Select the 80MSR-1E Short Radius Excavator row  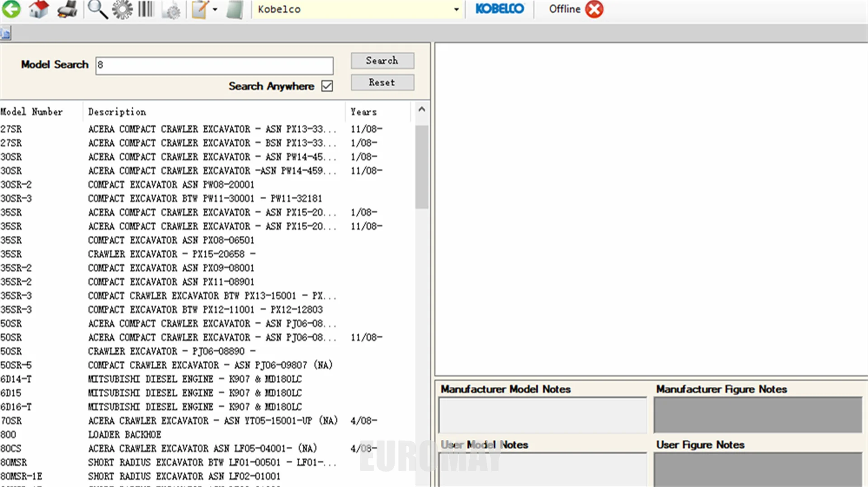[207, 476]
